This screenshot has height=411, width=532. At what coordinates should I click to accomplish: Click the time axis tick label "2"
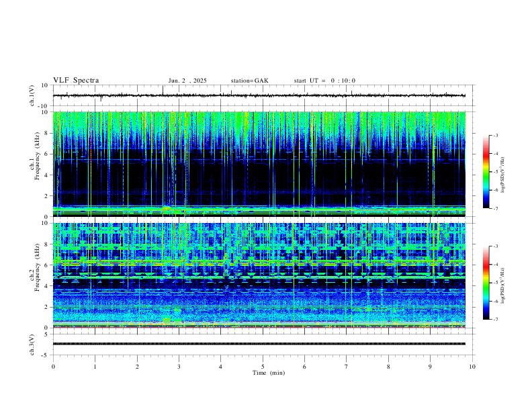tap(137, 367)
